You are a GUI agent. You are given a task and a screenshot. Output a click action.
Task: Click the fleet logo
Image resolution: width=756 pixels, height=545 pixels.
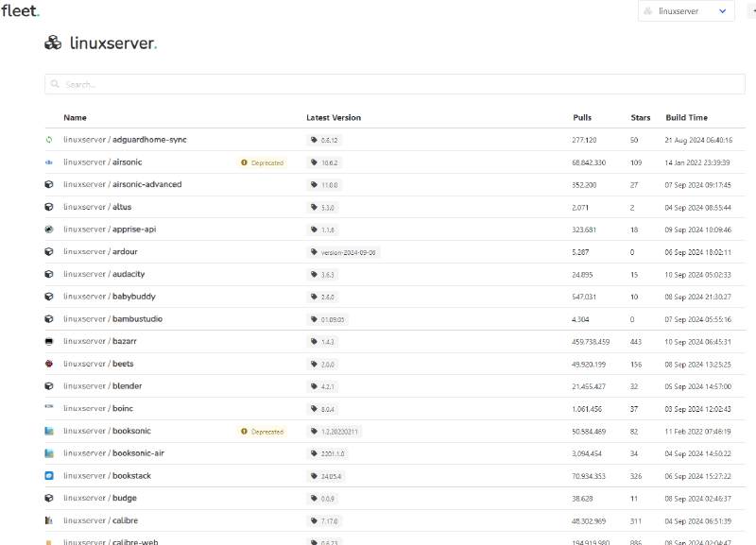click(x=20, y=10)
